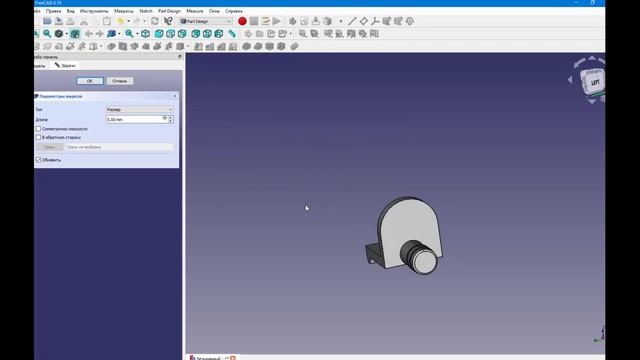
Task: Click the face selection button
Action: coord(49,147)
